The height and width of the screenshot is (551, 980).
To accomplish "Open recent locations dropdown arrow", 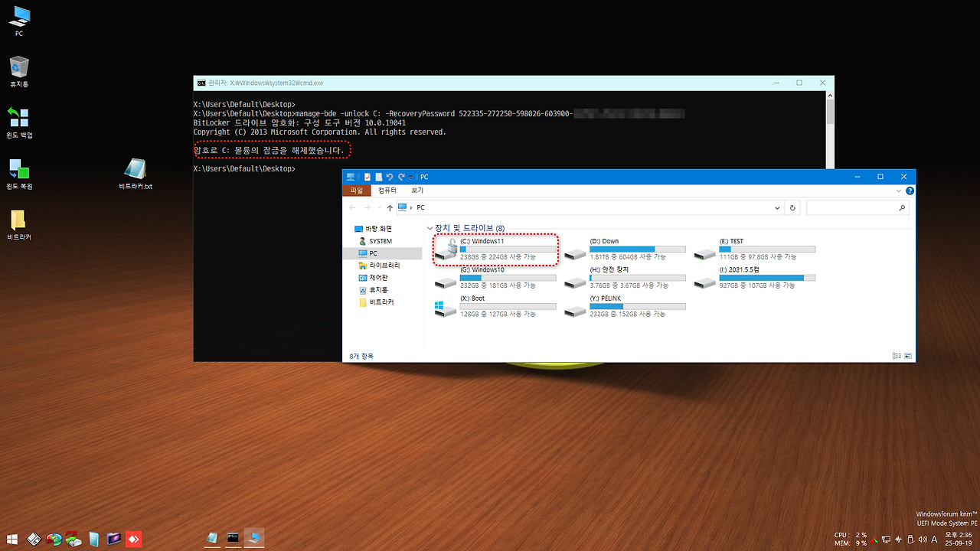I will 379,207.
